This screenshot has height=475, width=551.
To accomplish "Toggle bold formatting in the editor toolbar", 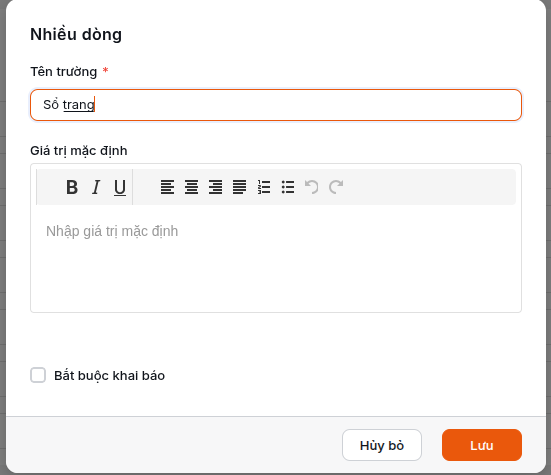I will (72, 187).
